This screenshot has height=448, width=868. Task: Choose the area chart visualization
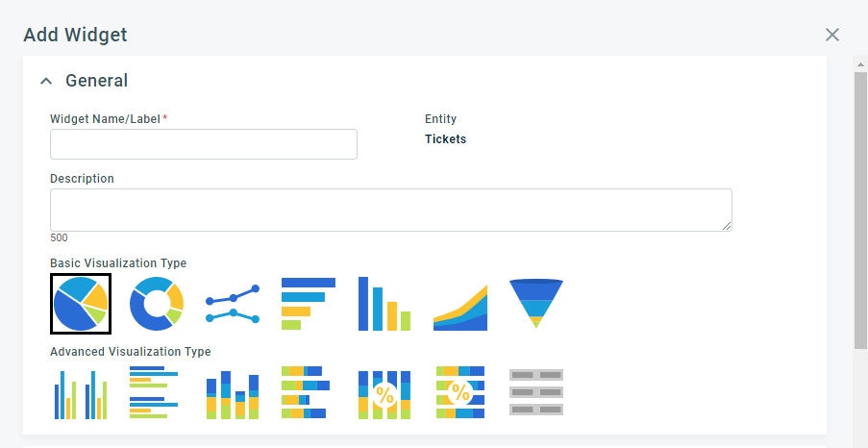coord(460,308)
